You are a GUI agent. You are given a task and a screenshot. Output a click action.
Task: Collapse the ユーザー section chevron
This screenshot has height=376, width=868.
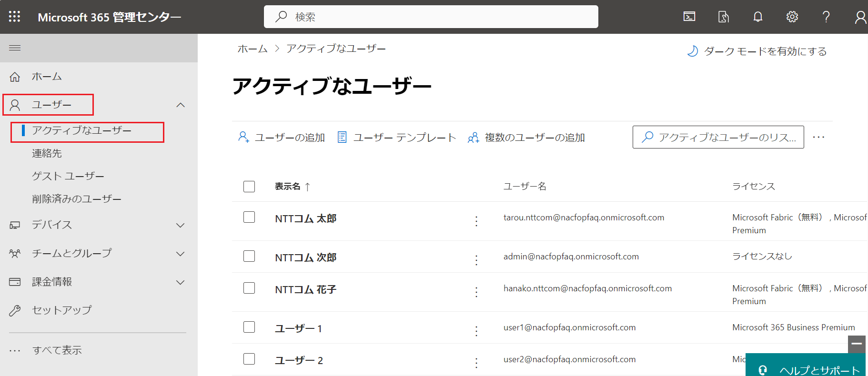181,105
